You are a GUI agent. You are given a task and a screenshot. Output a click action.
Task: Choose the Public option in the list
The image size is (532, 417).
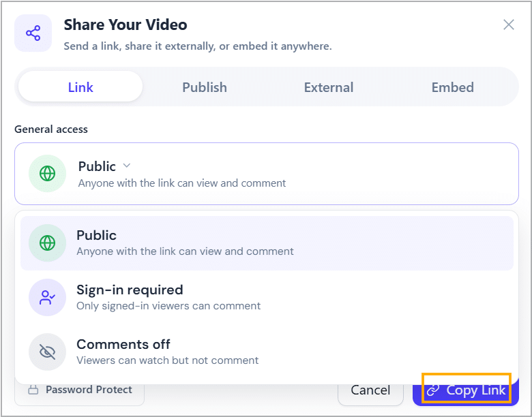267,243
